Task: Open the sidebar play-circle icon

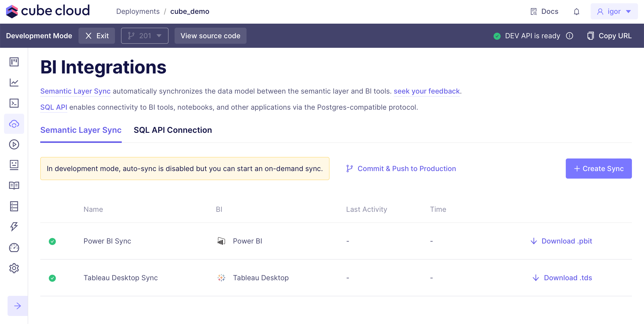Action: [14, 144]
